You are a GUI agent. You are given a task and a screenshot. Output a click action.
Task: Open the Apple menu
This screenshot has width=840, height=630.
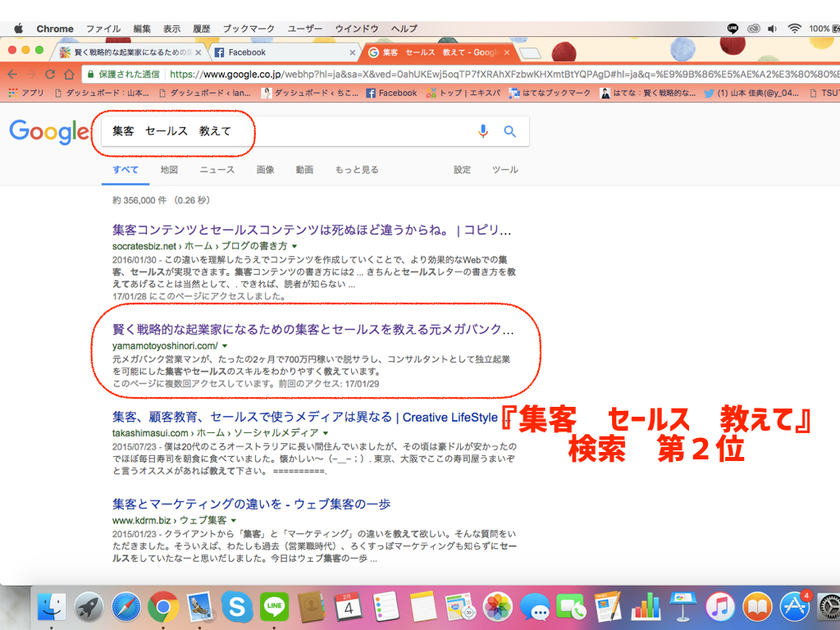coord(18,29)
